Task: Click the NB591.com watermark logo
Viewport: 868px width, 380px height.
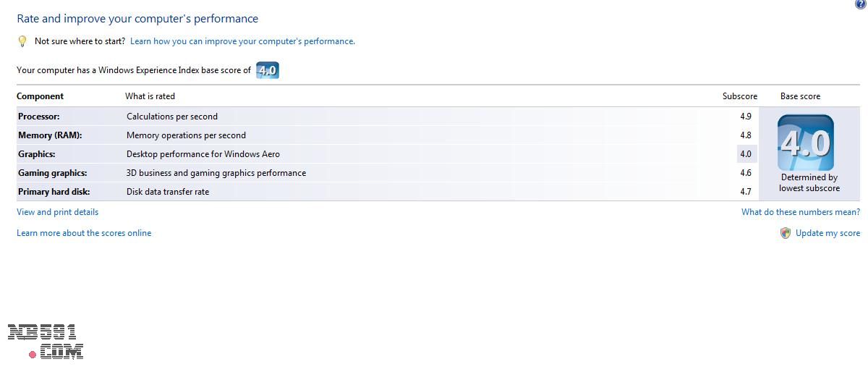Action: 46,342
